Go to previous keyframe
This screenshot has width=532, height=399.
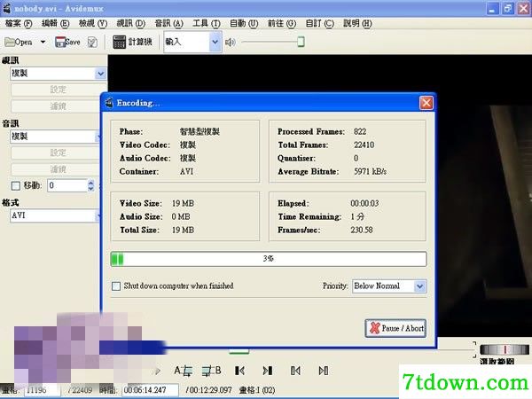tap(239, 371)
